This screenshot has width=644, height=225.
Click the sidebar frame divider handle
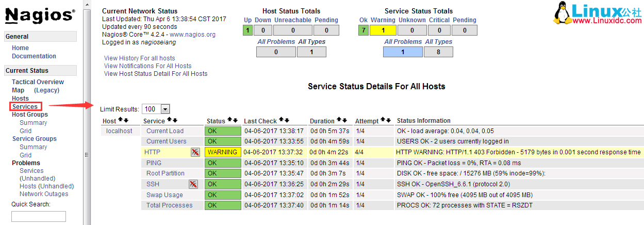coord(86,154)
